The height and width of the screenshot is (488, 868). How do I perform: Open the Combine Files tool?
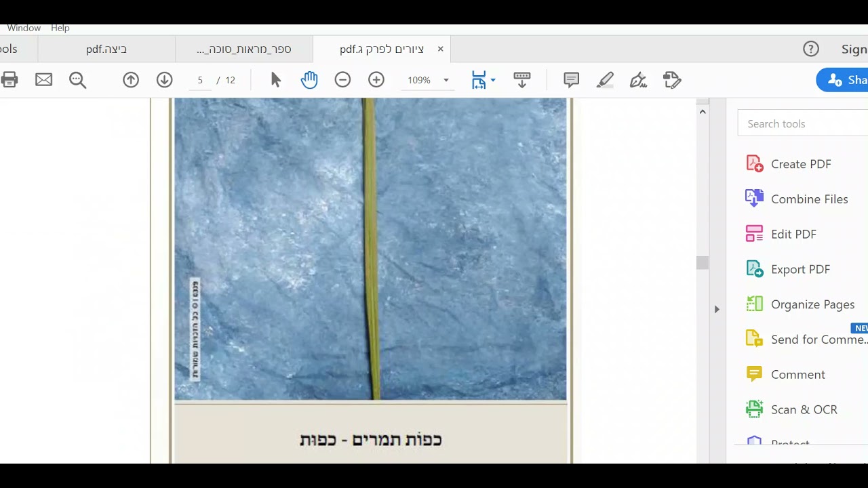tap(797, 199)
